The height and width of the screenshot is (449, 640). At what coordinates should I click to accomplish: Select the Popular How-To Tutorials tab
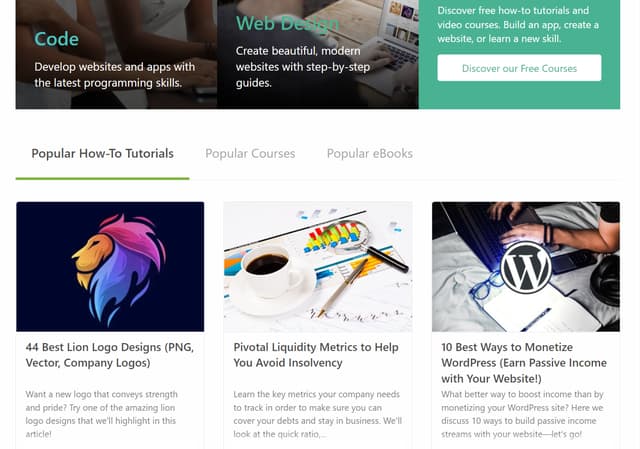pyautogui.click(x=102, y=153)
